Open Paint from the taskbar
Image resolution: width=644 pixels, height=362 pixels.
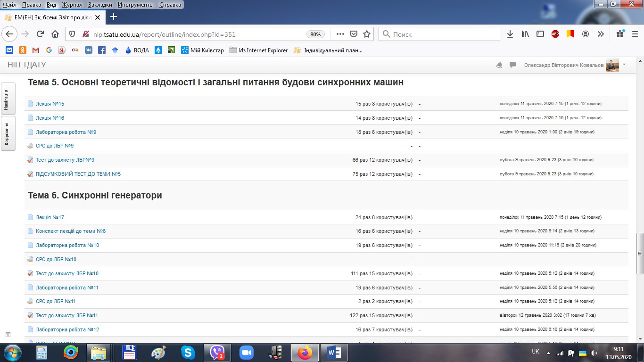[x=158, y=352]
